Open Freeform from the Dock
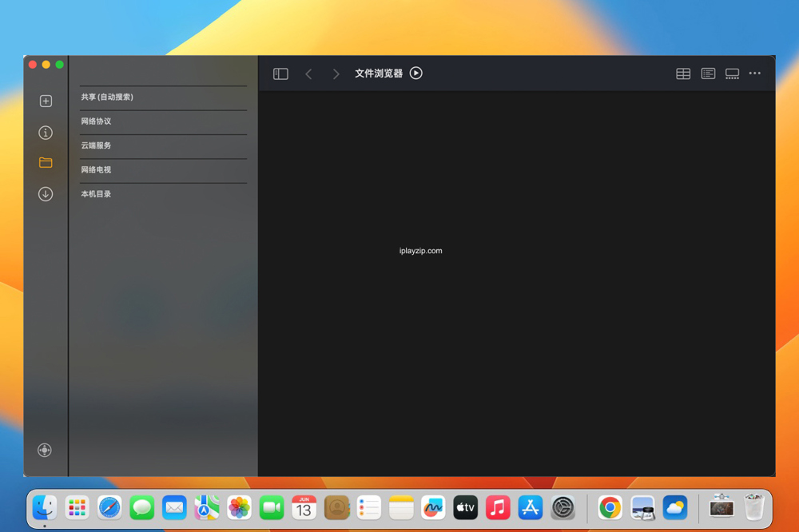 [x=433, y=507]
